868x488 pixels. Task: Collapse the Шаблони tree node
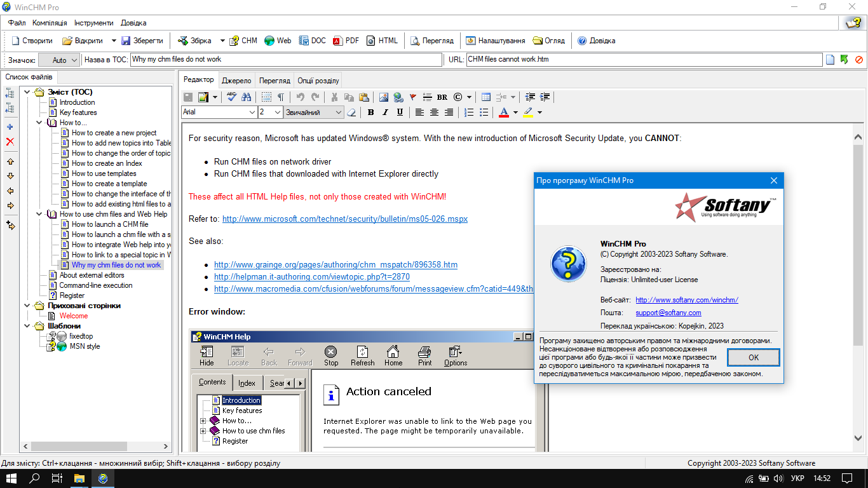pyautogui.click(x=27, y=326)
